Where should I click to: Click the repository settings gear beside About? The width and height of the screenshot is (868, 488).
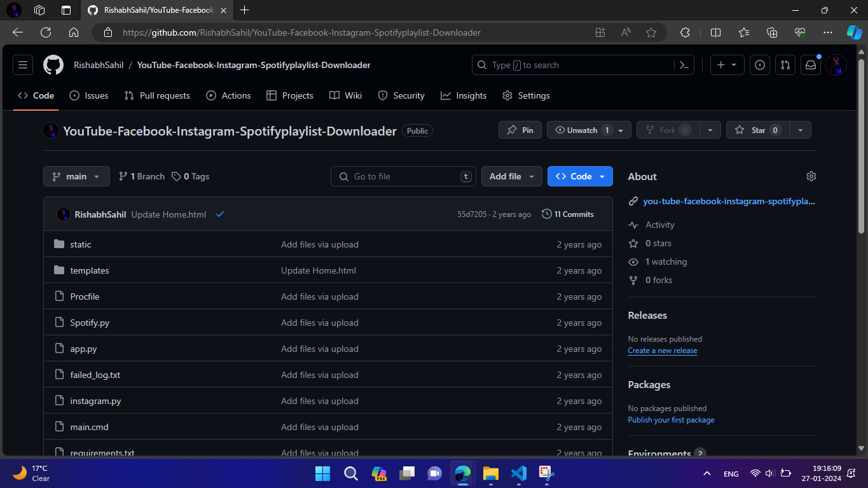coord(811,176)
